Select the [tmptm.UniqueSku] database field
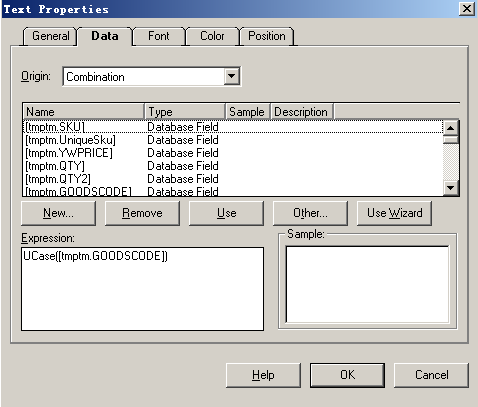 click(x=233, y=140)
